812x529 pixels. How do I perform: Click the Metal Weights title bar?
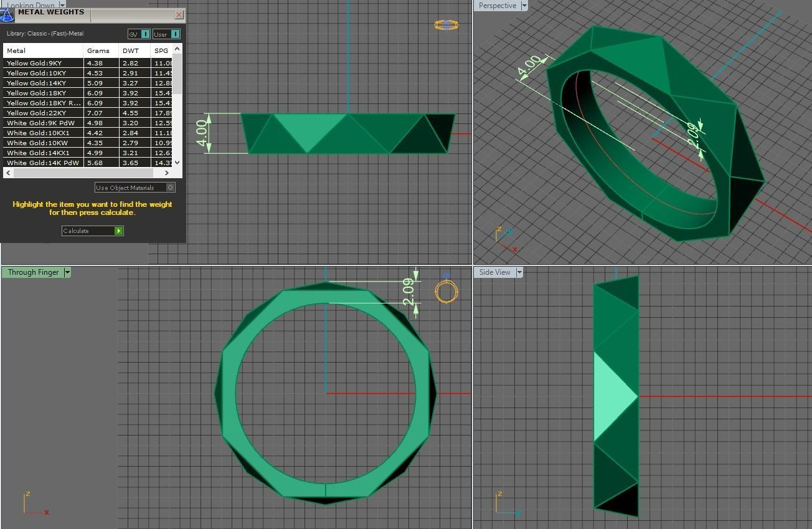point(93,14)
